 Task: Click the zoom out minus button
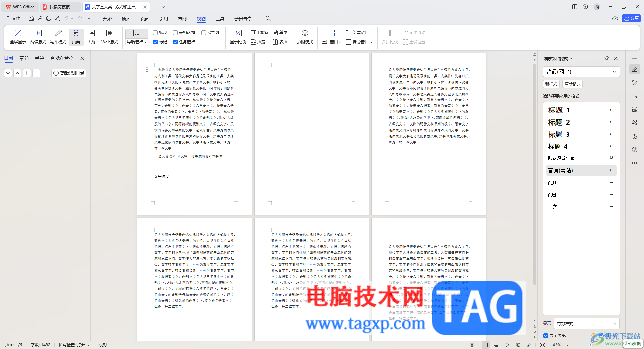[x=576, y=345]
